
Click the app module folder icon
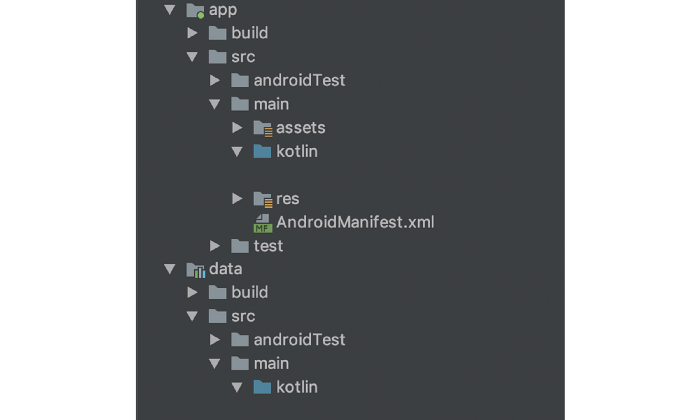coord(195,10)
